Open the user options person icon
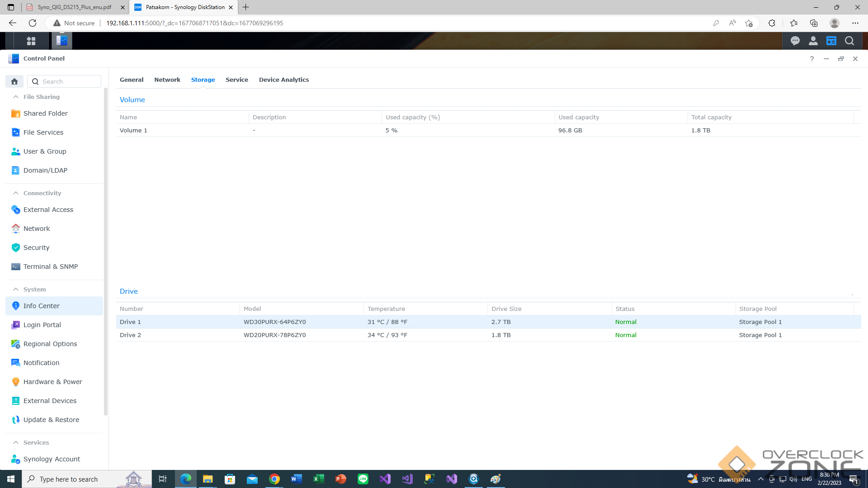 click(813, 41)
